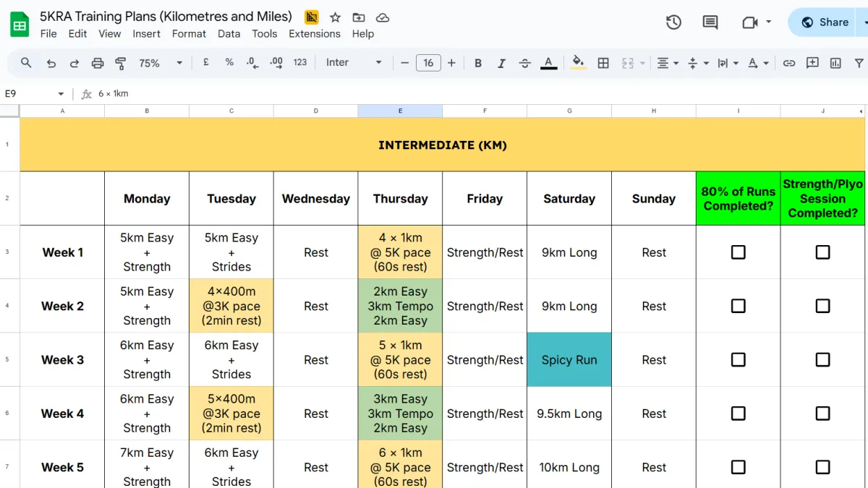Increase font size with plus button
This screenshot has height=488, width=868.
451,63
